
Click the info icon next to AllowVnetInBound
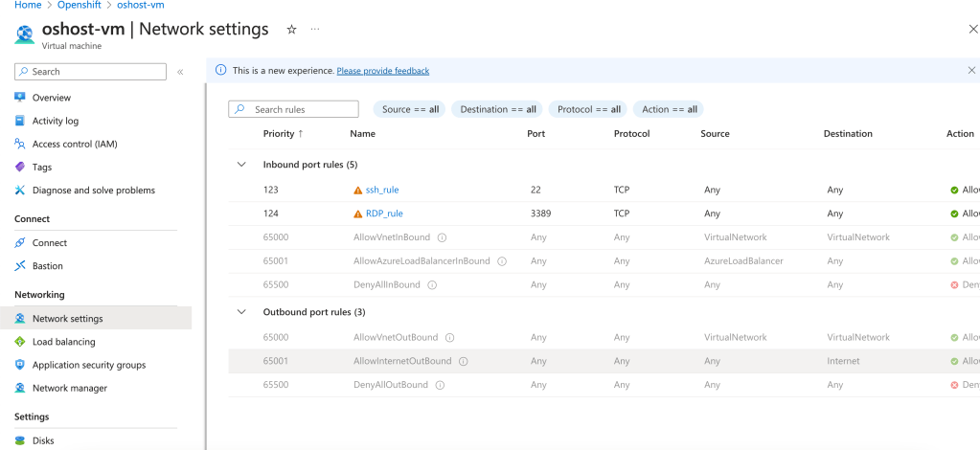pos(442,237)
